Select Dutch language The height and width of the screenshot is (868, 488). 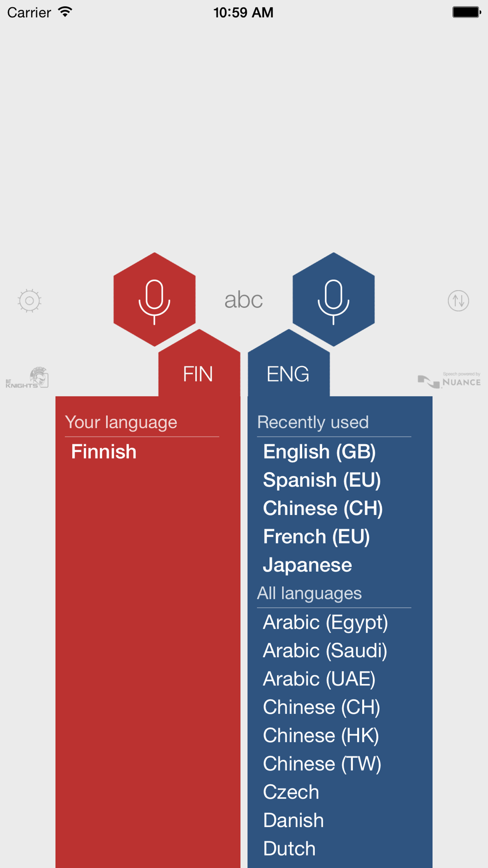click(x=289, y=849)
